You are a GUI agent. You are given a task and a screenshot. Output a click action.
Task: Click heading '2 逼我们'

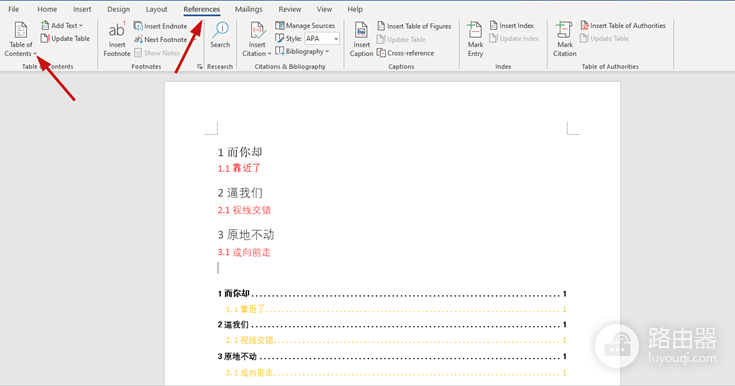click(x=240, y=193)
